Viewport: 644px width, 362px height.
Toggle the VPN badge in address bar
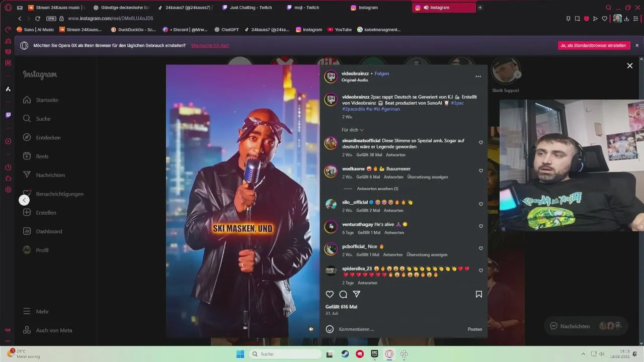click(51, 19)
